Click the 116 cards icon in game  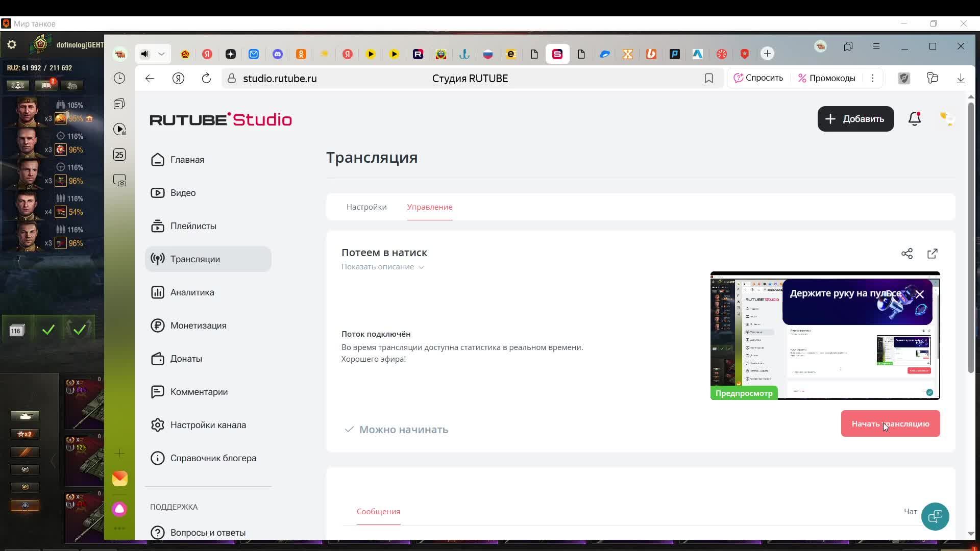pyautogui.click(x=16, y=331)
